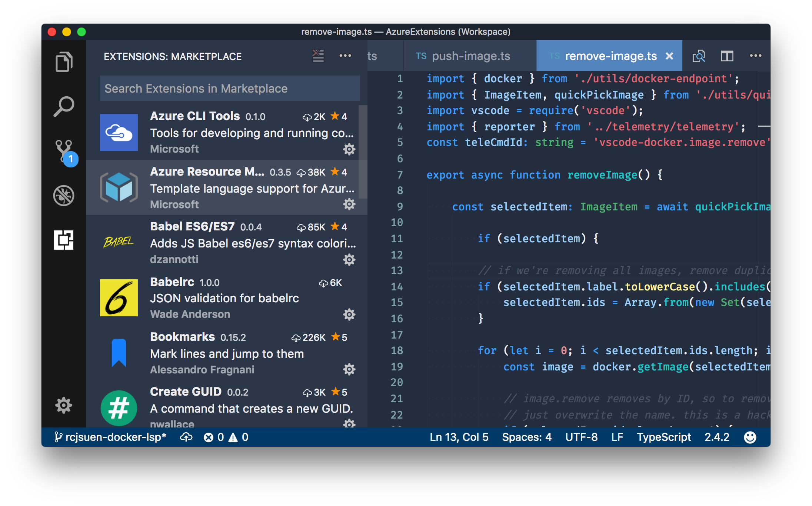Click Search Extensions in Marketplace field
Screen dimensions: 812x506
[x=230, y=89]
